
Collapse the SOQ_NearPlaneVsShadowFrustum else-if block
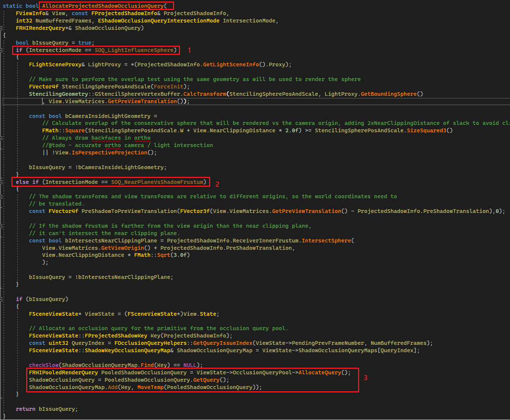[1, 182]
